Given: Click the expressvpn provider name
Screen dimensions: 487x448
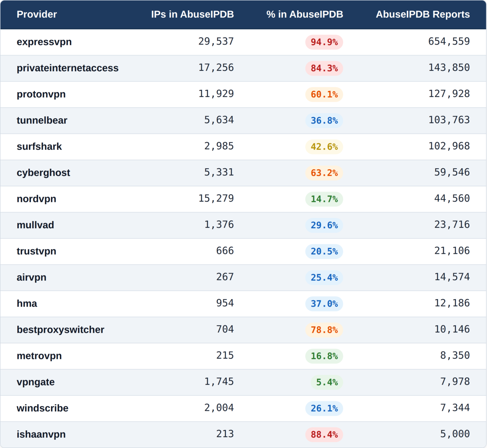Looking at the screenshot, I should 44,42.
